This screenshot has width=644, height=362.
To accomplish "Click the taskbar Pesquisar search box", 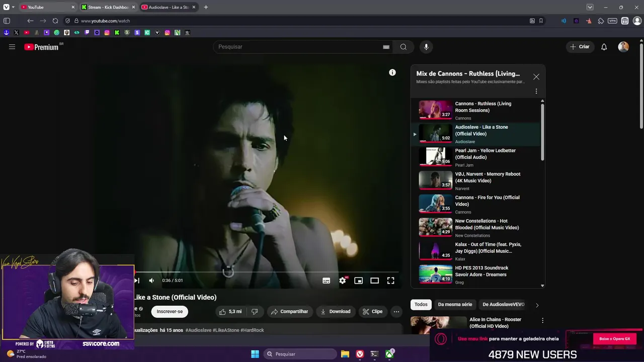I will click(300, 354).
